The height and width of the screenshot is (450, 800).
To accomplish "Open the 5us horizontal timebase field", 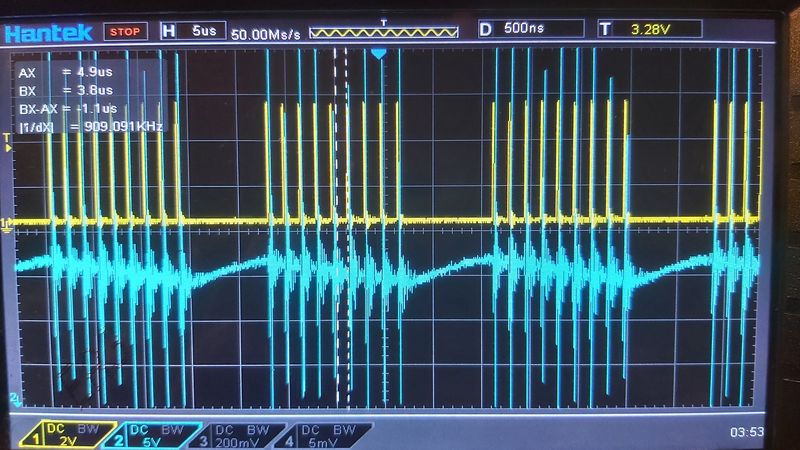I will tap(203, 31).
